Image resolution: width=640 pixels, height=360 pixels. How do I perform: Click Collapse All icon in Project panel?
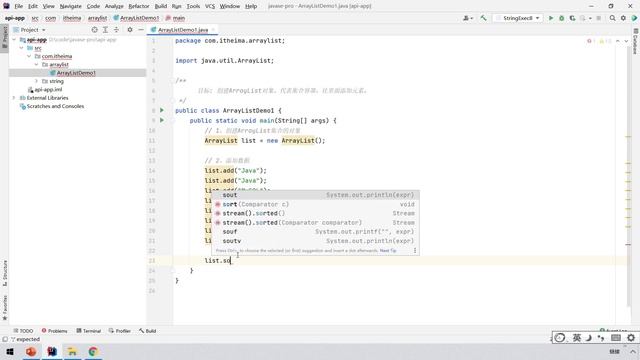tap(116, 30)
